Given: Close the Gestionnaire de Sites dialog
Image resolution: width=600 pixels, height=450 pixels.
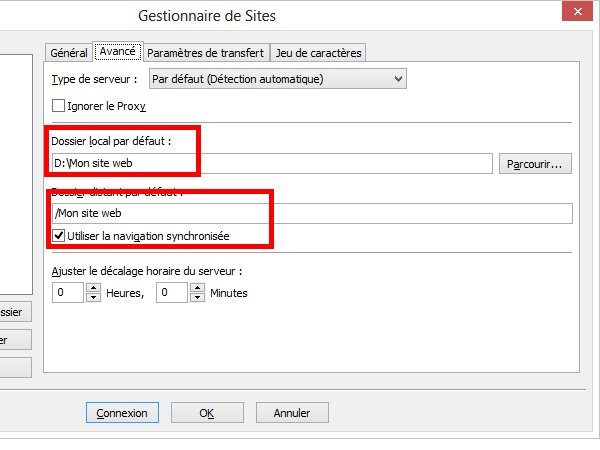Looking at the screenshot, I should [577, 12].
